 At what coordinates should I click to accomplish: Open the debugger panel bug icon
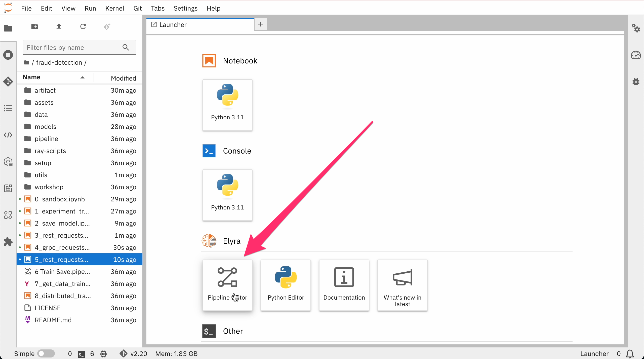(636, 82)
